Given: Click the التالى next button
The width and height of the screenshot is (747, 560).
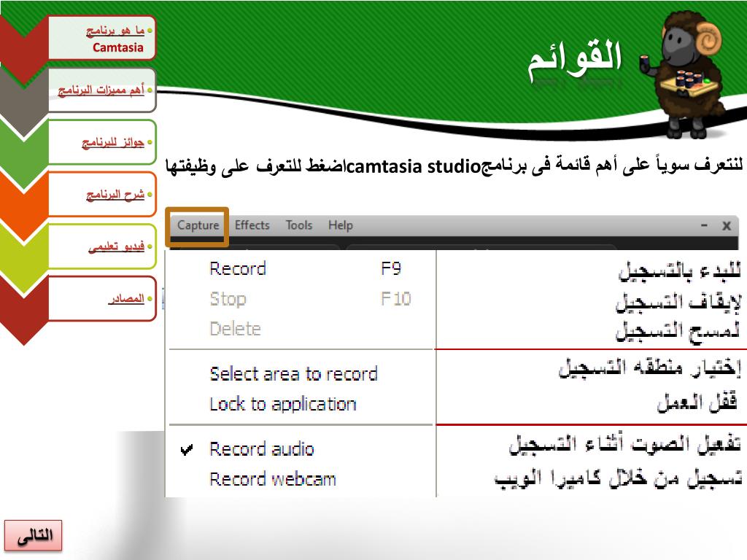Looking at the screenshot, I should pos(34,536).
